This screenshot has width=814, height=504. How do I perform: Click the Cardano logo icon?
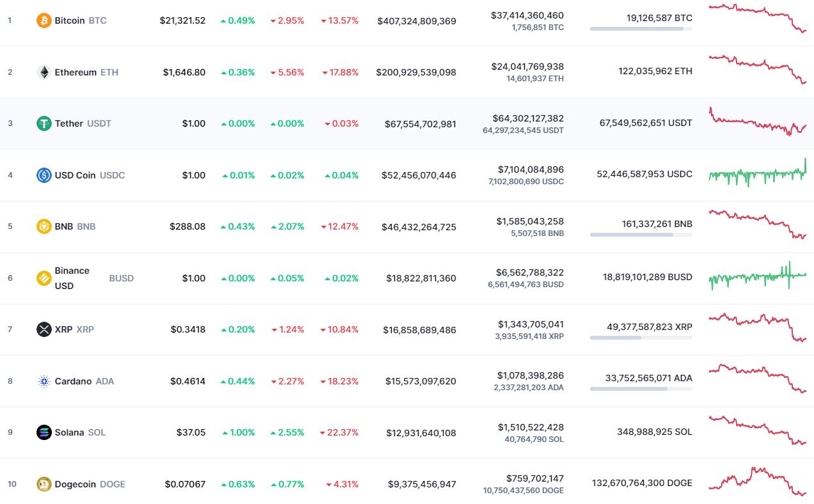44,381
